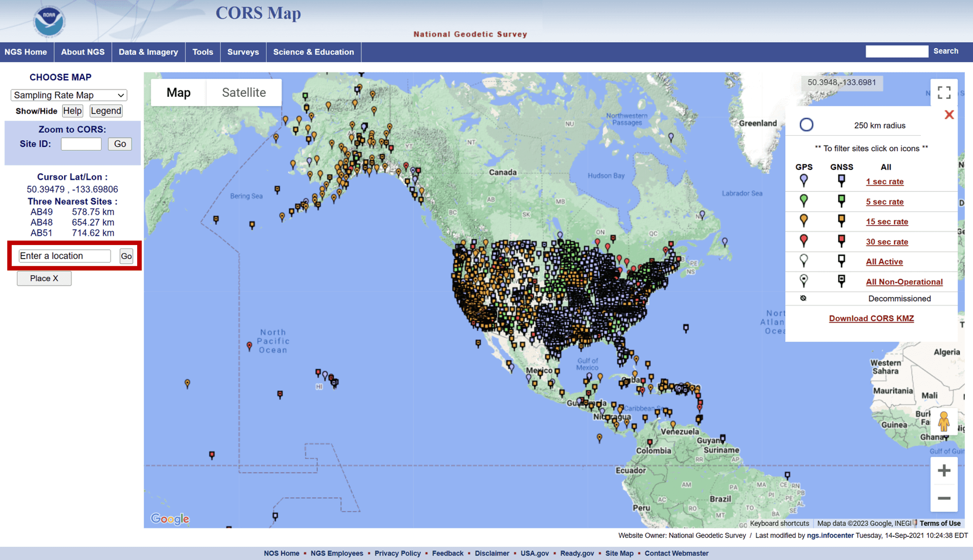Toggle the 250 km radius circle
The height and width of the screenshot is (560, 973).
(806, 125)
